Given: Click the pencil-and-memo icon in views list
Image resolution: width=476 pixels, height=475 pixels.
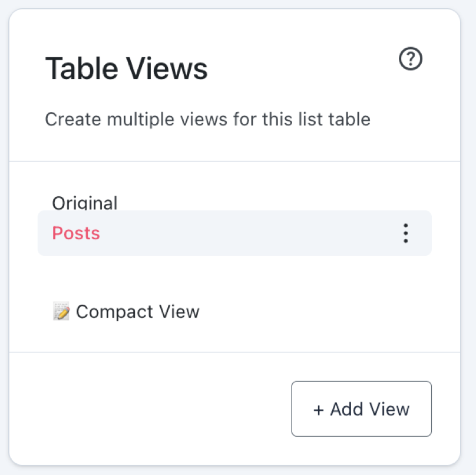Looking at the screenshot, I should point(61,311).
